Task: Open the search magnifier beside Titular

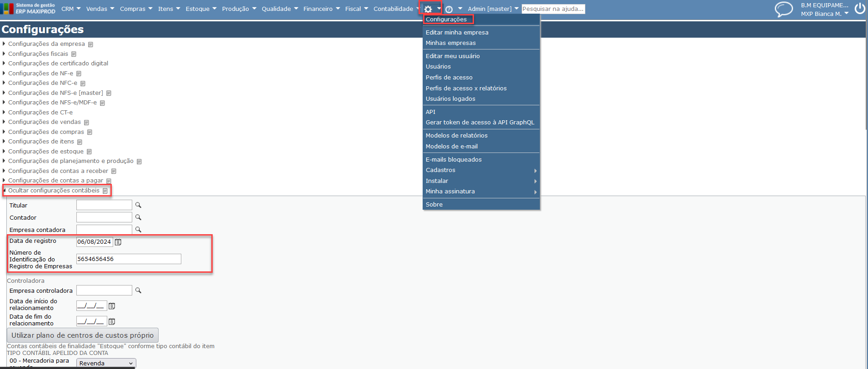Action: tap(138, 205)
